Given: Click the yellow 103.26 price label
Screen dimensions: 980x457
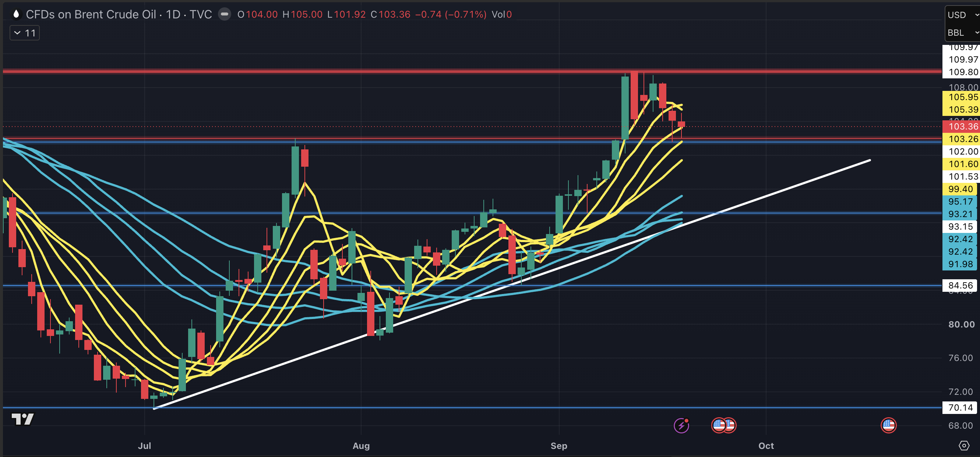Looking at the screenshot, I should point(961,139).
